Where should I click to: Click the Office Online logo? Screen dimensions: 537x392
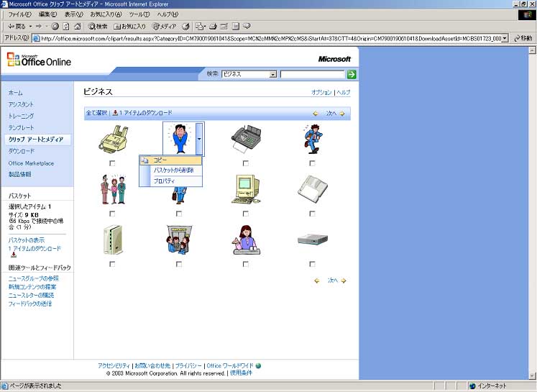39,60
